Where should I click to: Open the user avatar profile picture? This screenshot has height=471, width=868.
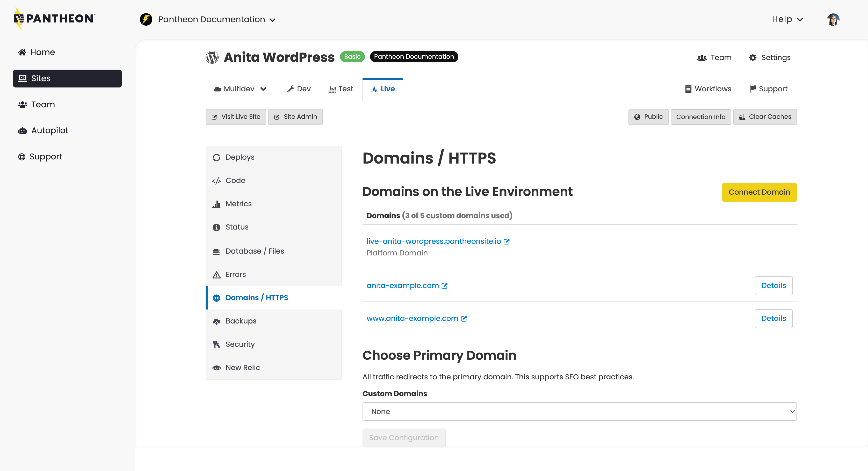click(833, 19)
